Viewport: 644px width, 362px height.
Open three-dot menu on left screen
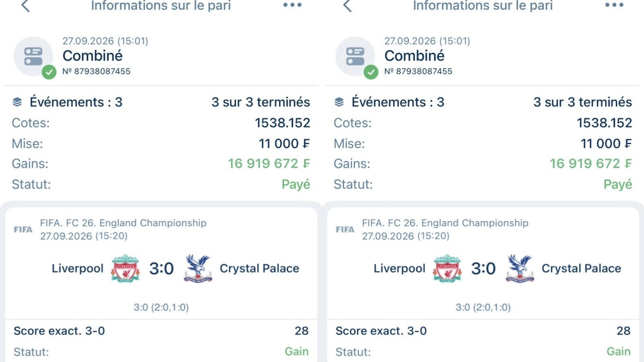(292, 5)
